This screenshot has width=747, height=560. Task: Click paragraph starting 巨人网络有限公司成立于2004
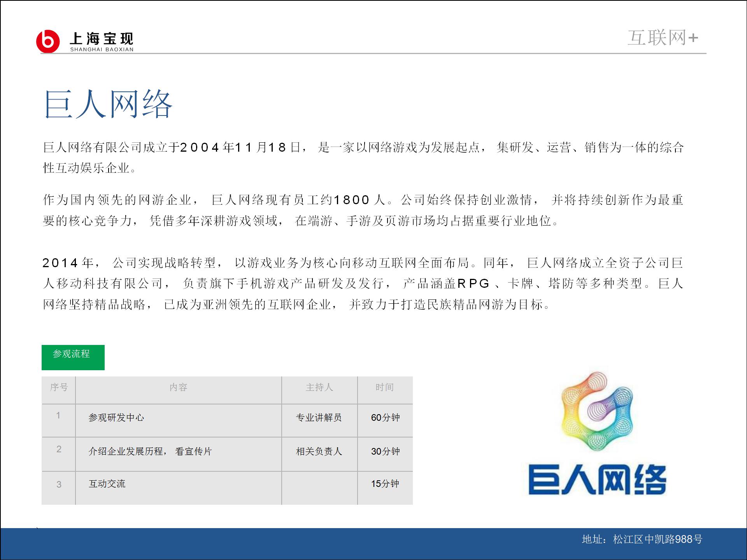pos(363,157)
